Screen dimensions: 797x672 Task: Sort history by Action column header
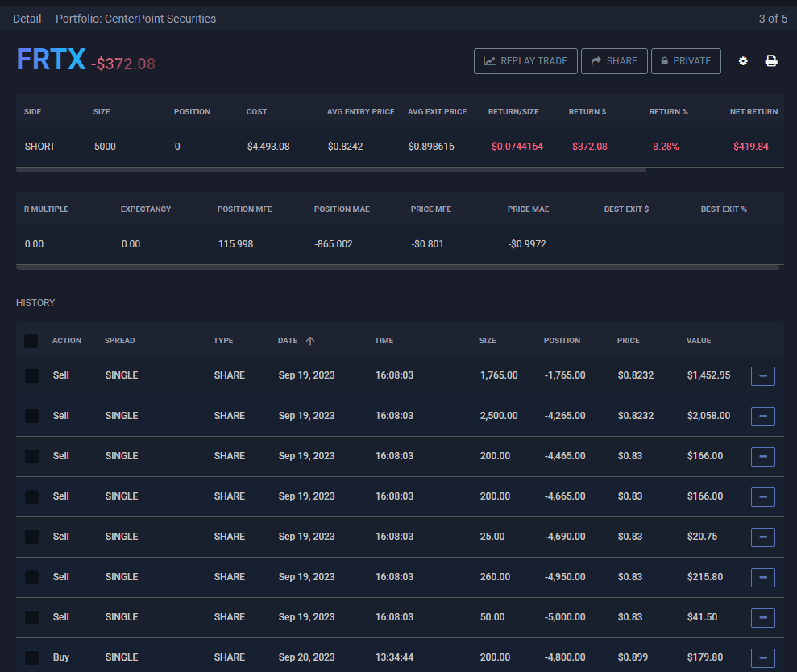(67, 341)
